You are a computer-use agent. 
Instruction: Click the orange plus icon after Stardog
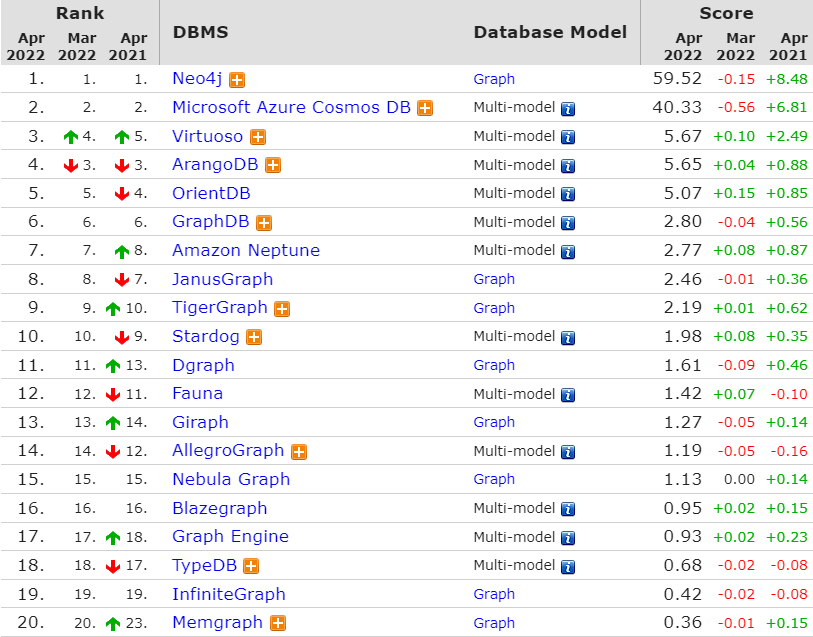pyautogui.click(x=254, y=337)
